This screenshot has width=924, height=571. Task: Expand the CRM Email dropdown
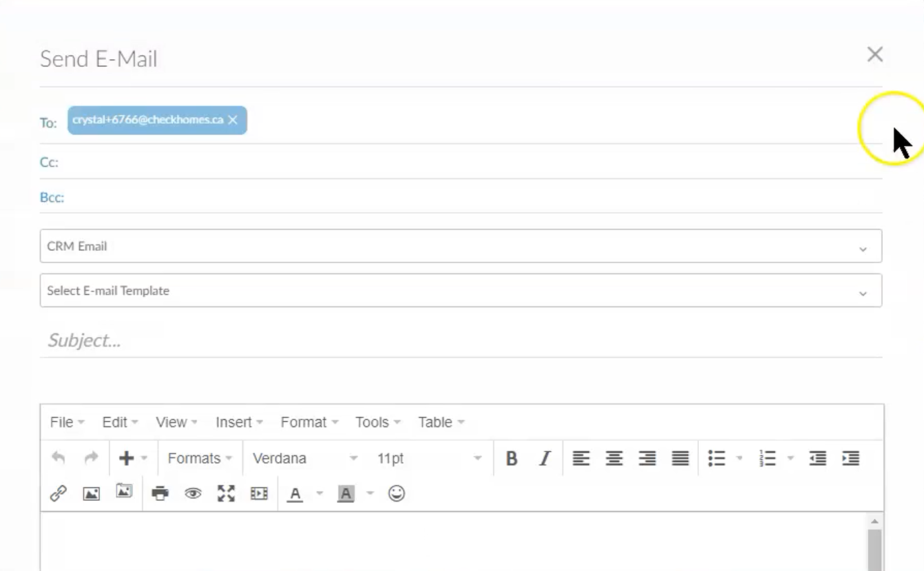461,246
